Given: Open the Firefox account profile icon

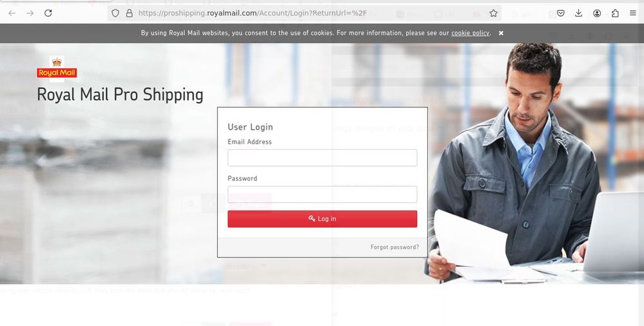Looking at the screenshot, I should click(x=597, y=13).
